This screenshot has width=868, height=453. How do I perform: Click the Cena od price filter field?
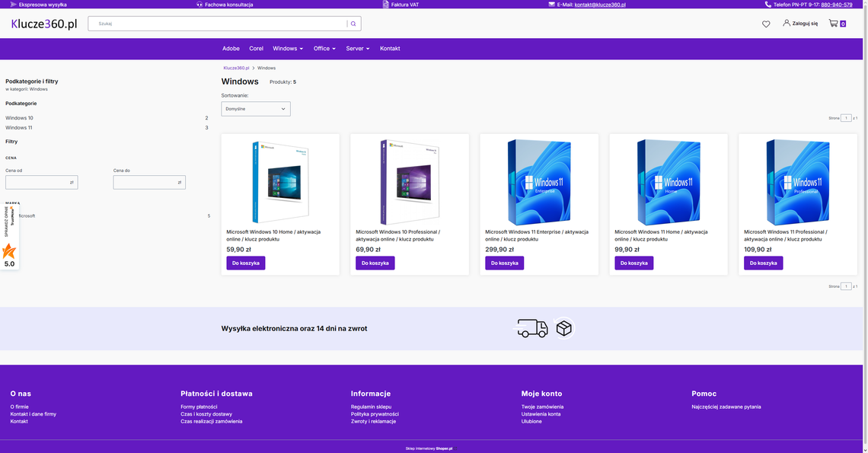tap(41, 181)
